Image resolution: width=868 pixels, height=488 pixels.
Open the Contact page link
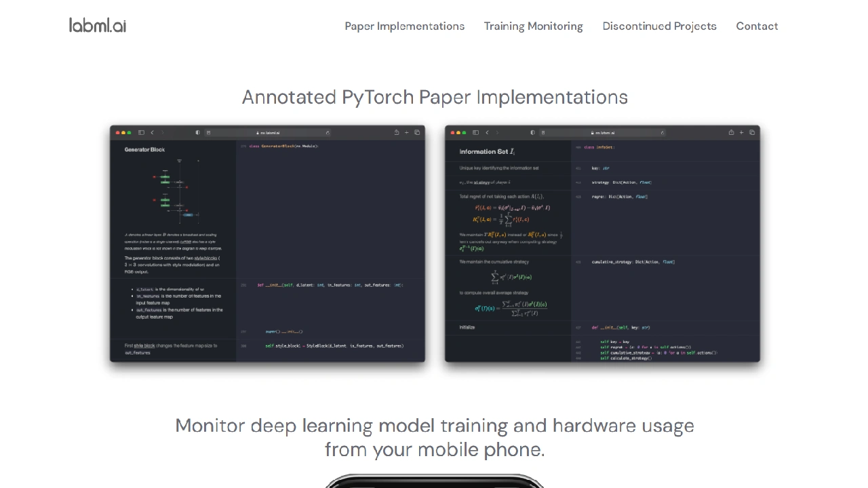tap(757, 26)
